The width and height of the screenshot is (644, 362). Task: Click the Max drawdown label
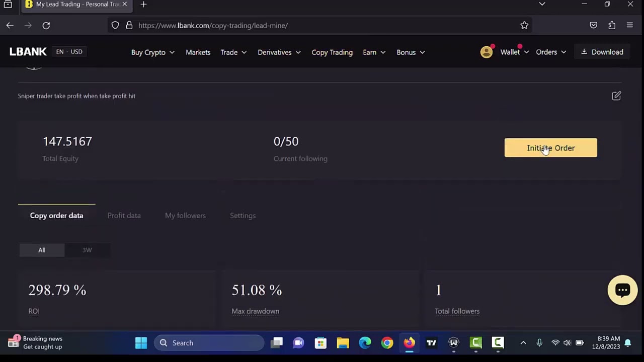pyautogui.click(x=255, y=311)
